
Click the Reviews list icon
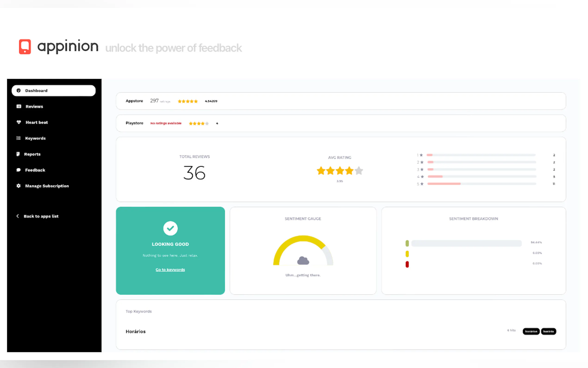click(19, 106)
